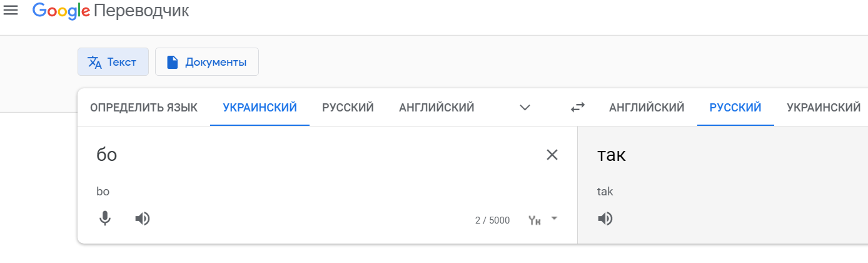
Task: Toggle the Ukrainian virtual keyboard icon
Action: coord(535,220)
